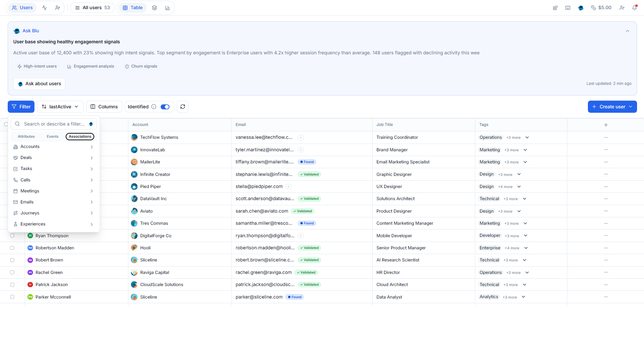Expand the Tags dropdown on the Hooli row
644x347 pixels.
coord(526,248)
